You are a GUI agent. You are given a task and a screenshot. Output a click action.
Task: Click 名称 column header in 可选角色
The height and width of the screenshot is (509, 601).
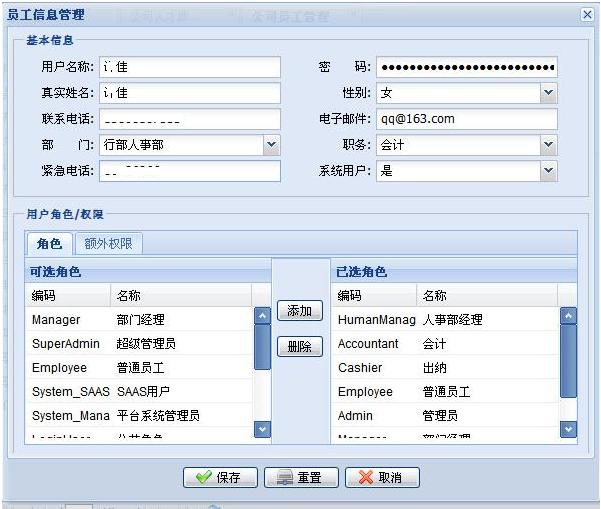coord(181,296)
